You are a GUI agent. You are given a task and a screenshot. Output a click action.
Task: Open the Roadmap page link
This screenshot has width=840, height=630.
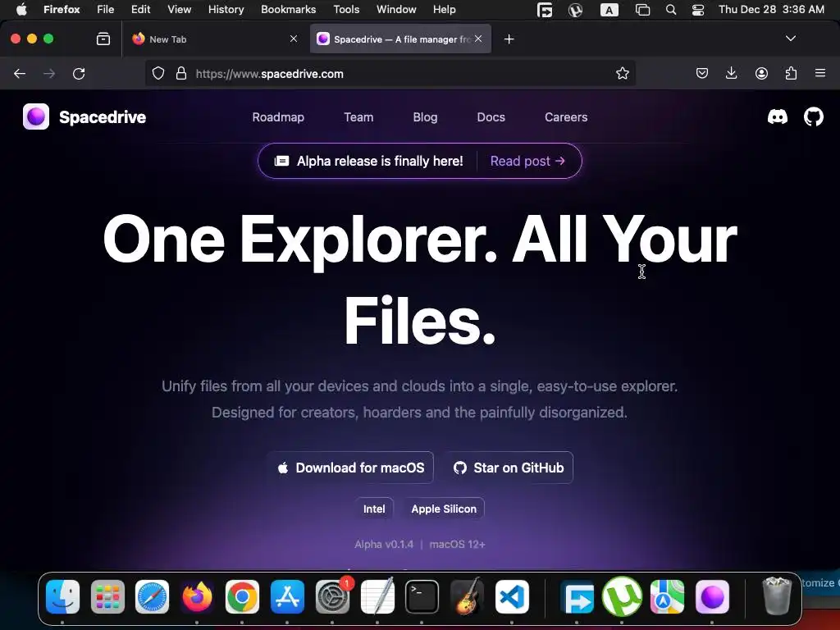pos(278,116)
